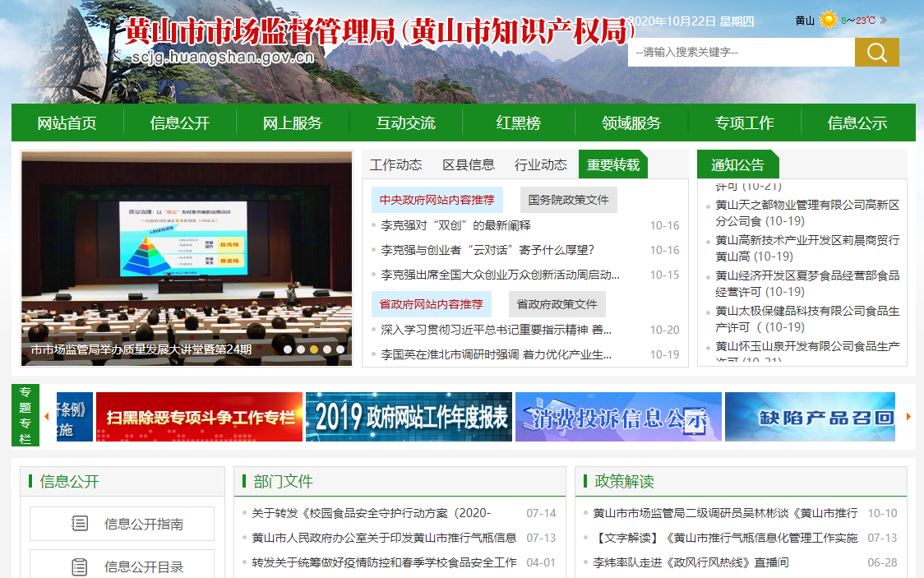
Task: Select the 通知公告 tab
Action: coord(737,164)
